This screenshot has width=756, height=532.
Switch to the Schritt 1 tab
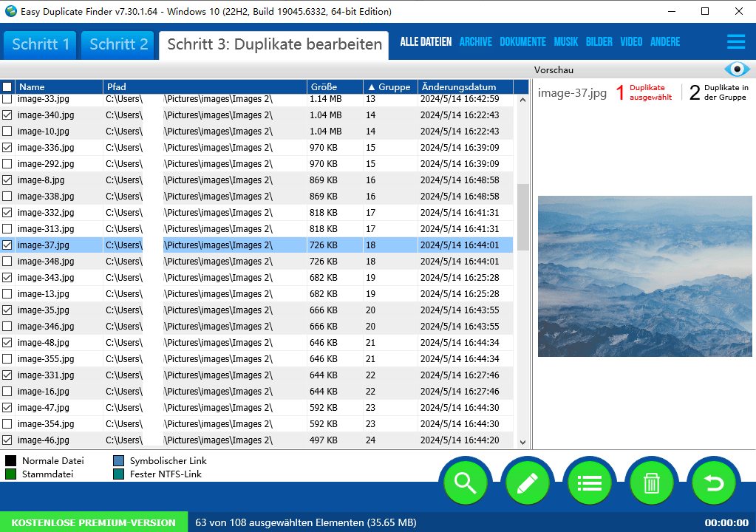41,44
